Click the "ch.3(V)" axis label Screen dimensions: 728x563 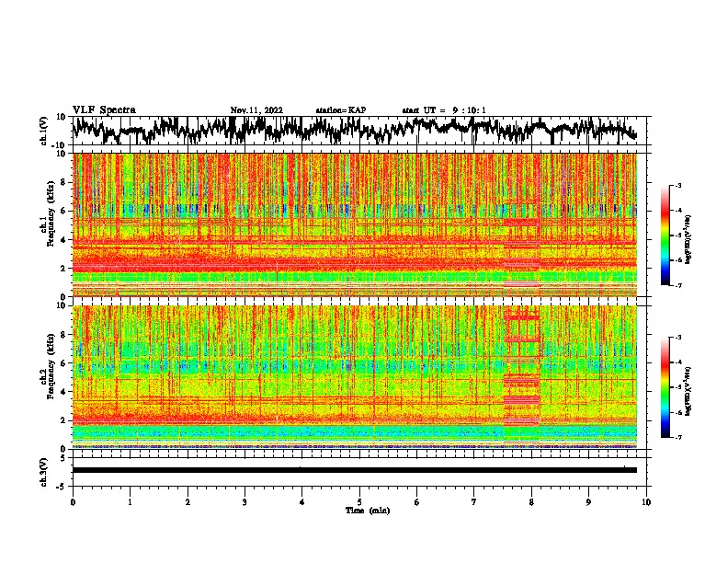tap(44, 473)
